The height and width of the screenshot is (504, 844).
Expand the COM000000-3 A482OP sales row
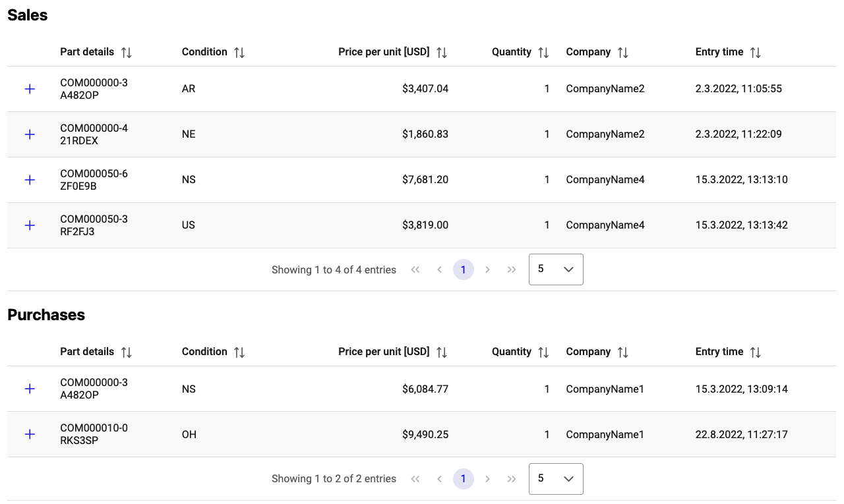pyautogui.click(x=30, y=89)
